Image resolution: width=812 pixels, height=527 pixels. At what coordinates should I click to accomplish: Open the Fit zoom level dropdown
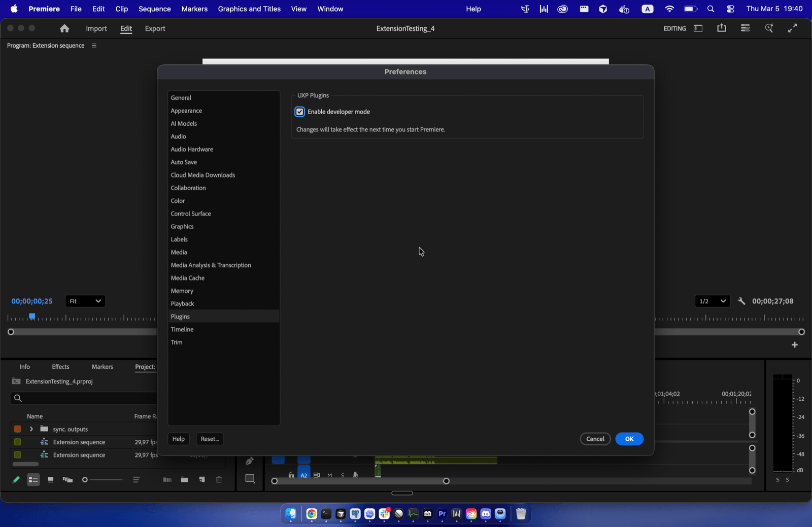85,301
